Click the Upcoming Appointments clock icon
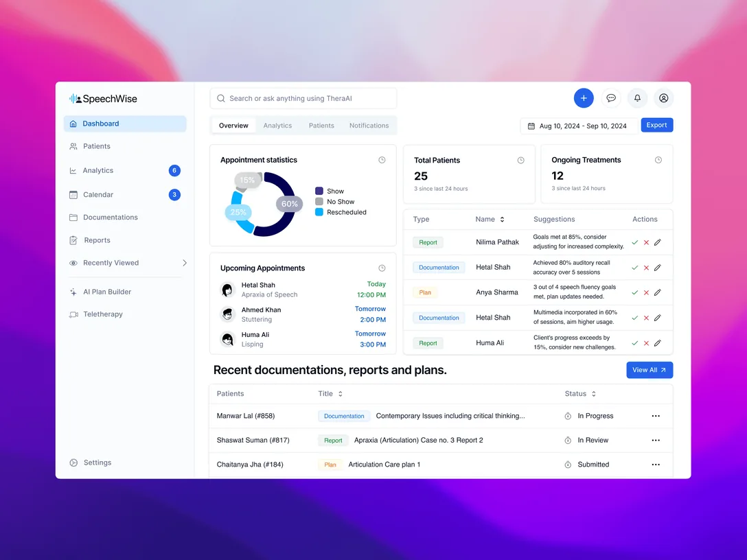 382,268
